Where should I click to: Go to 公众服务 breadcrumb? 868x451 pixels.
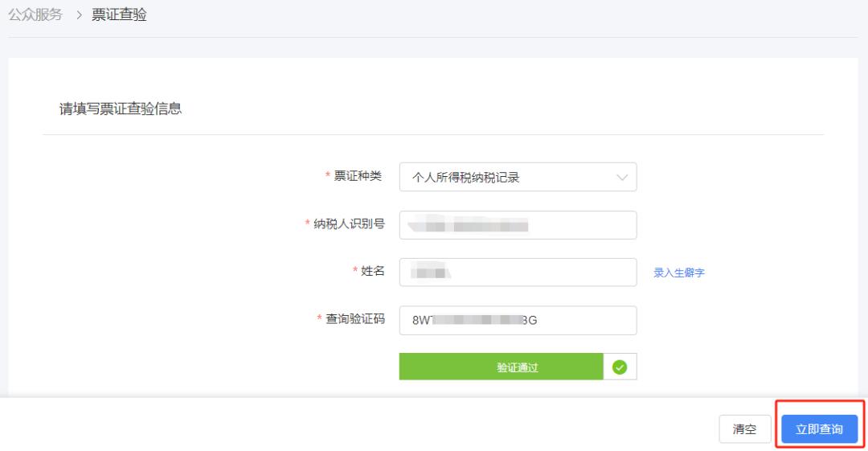(x=35, y=16)
